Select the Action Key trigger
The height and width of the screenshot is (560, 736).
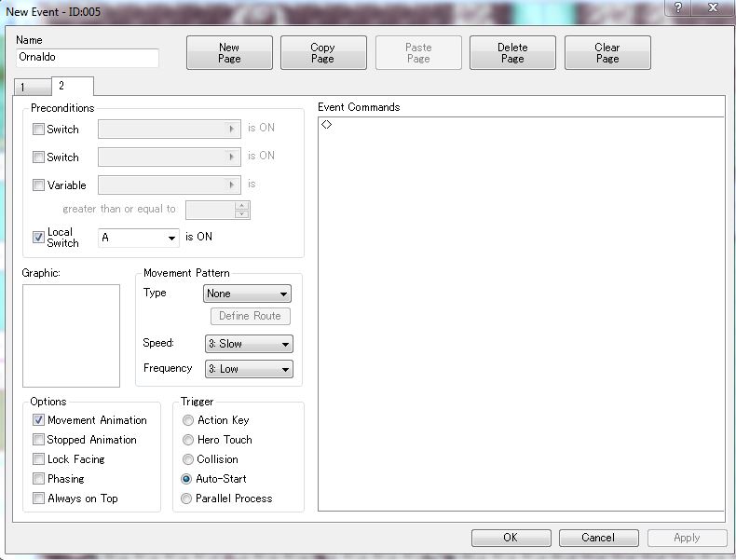[188, 420]
